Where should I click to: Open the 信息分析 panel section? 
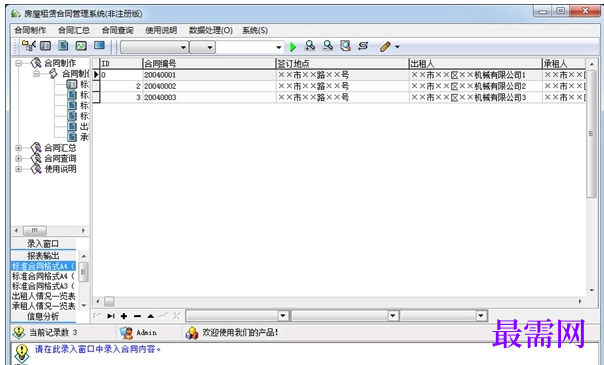point(43,316)
